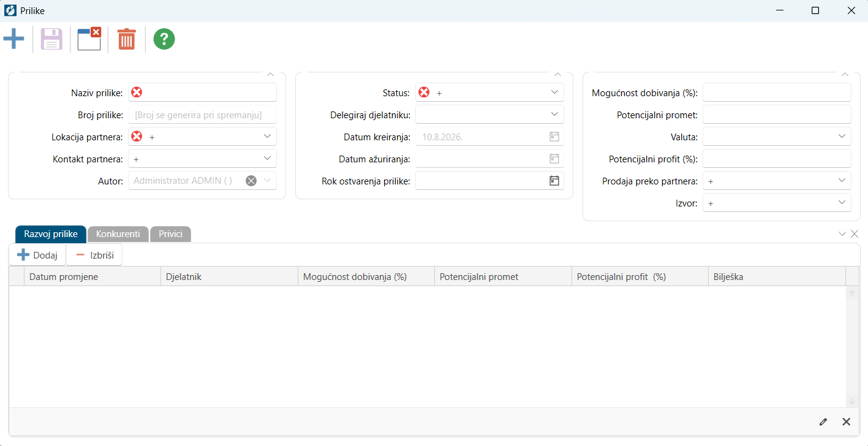Click the Djelatnik column header
Viewport: 868px width, 446px height.
click(229, 276)
